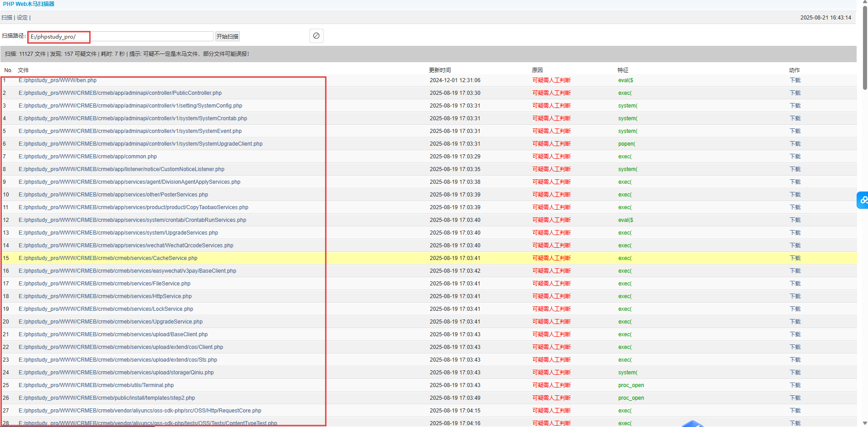
Task: Open the install template step2.php link
Action: click(106, 398)
